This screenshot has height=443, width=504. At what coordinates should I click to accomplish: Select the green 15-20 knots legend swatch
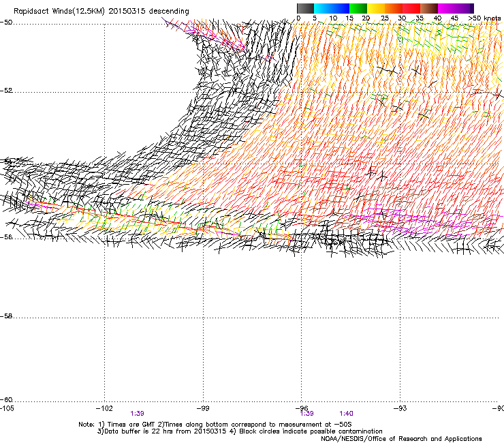tap(358, 8)
